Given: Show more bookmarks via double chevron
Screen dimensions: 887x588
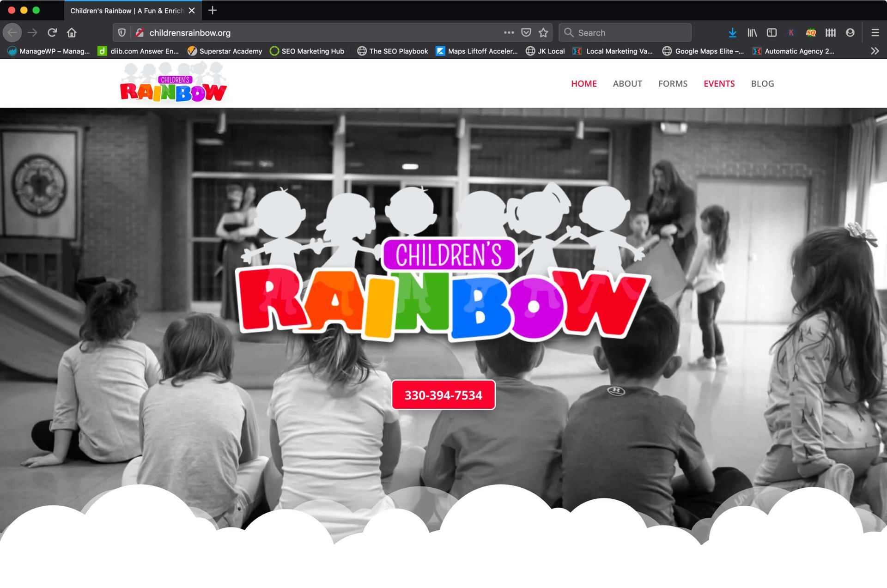Looking at the screenshot, I should click(x=875, y=51).
